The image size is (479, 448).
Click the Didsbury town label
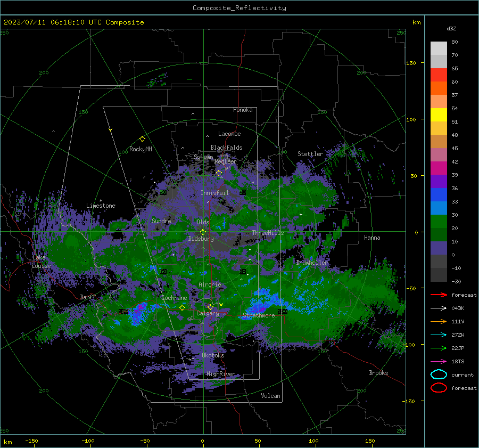201,239
